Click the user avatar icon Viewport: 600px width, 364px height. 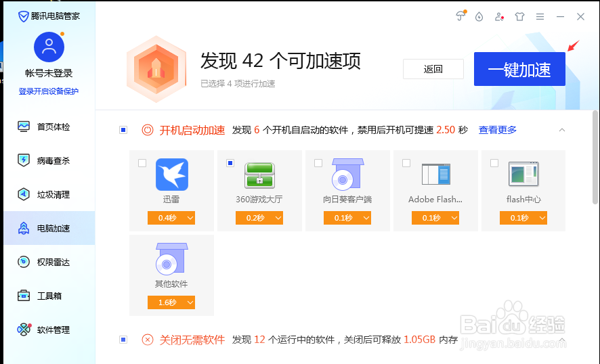point(49,47)
